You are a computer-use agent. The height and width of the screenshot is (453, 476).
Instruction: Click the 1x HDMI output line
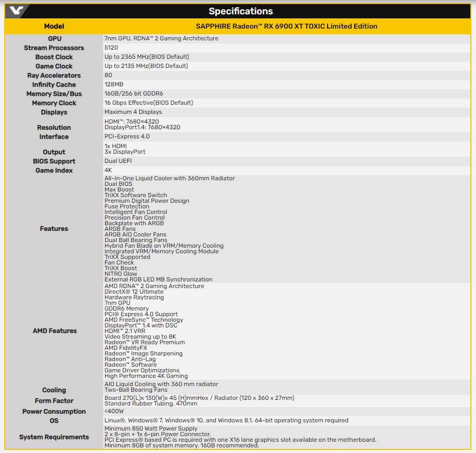pos(116,146)
